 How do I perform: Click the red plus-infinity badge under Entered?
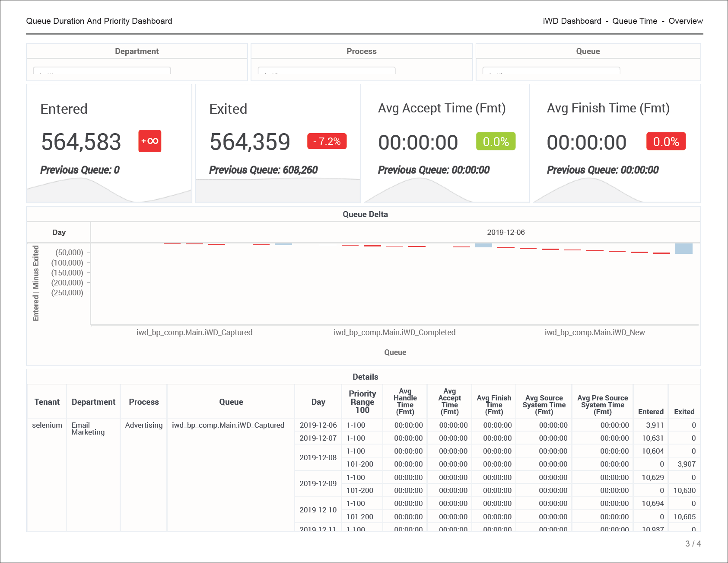click(149, 141)
